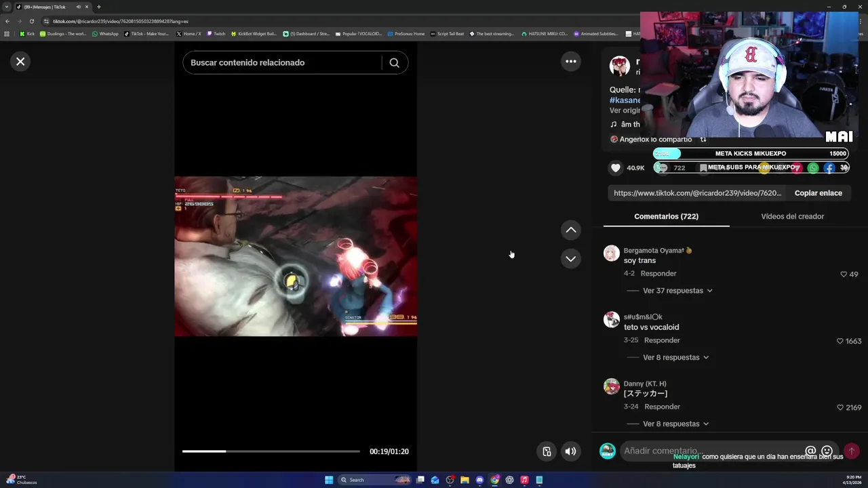
Task: Click the comment text 'soy trans'
Action: [639, 260]
